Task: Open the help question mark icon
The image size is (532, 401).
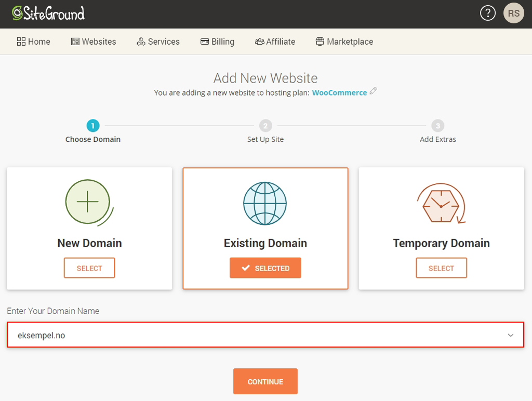Action: (x=487, y=13)
